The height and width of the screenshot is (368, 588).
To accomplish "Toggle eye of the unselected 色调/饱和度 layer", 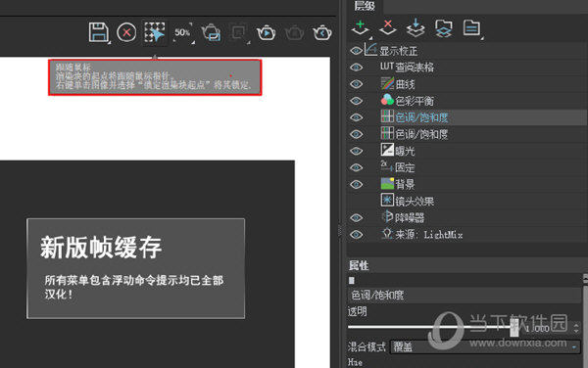I will tap(356, 134).
